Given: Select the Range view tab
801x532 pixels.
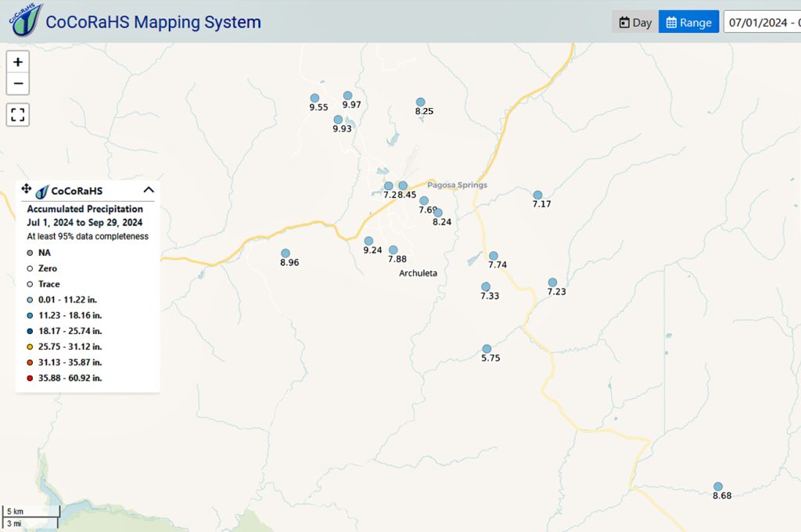Looking at the screenshot, I should [688, 23].
